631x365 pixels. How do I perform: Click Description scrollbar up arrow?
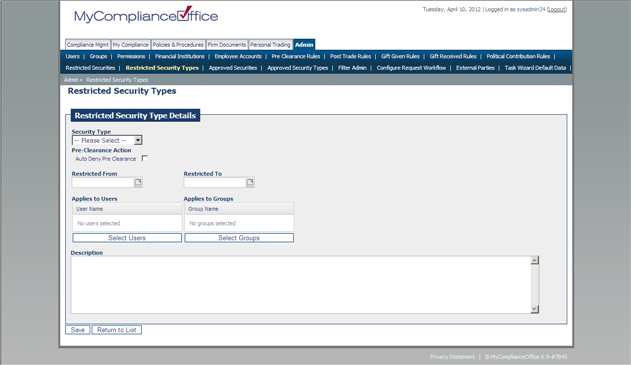point(534,260)
